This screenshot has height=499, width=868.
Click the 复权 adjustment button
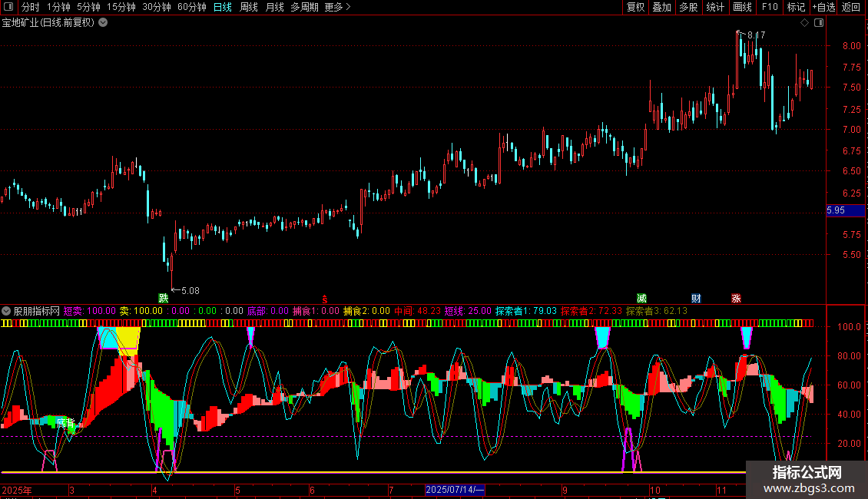635,7
